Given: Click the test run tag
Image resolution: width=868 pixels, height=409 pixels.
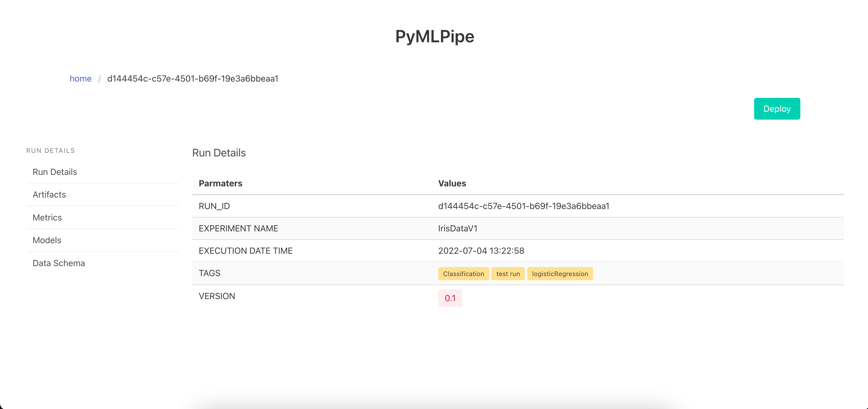Looking at the screenshot, I should coord(508,274).
